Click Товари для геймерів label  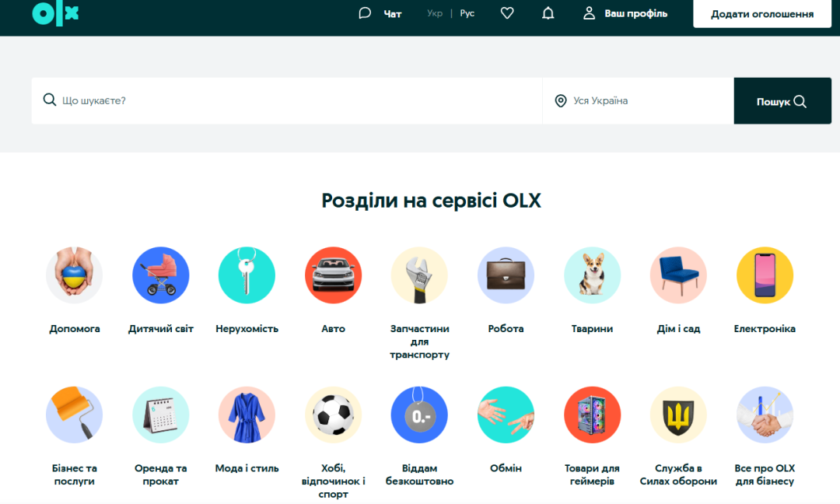pos(592,474)
